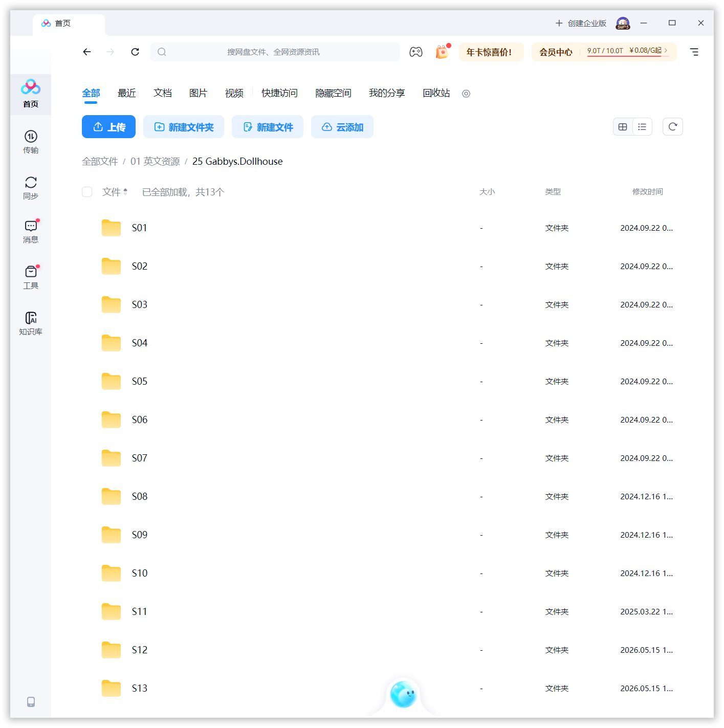The width and height of the screenshot is (724, 728).
Task: Switch to the 最近 tab
Action: [x=127, y=93]
